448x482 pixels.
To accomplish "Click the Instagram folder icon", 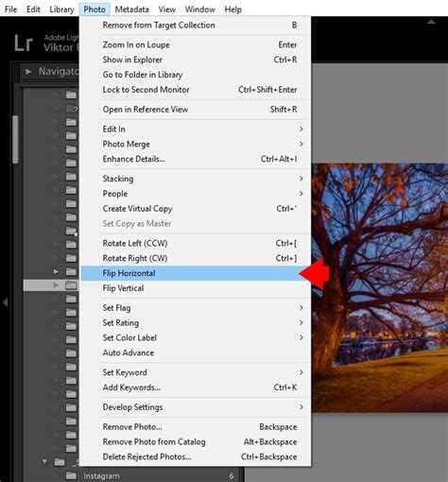I will 71,475.
